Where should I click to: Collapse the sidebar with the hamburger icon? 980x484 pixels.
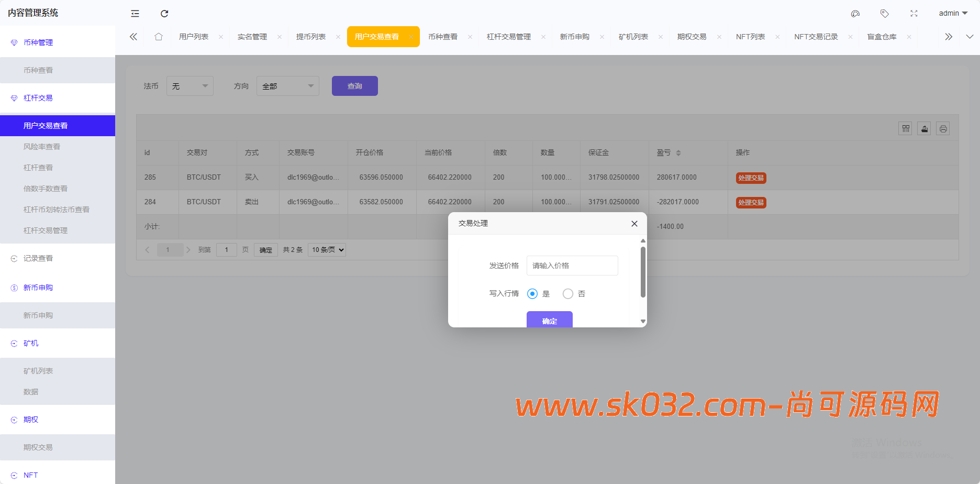pos(135,13)
